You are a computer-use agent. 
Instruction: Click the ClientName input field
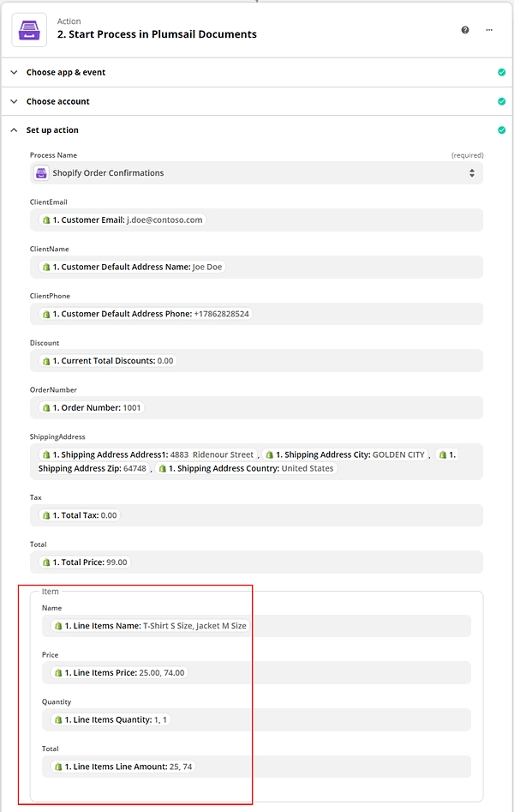pyautogui.click(x=256, y=268)
